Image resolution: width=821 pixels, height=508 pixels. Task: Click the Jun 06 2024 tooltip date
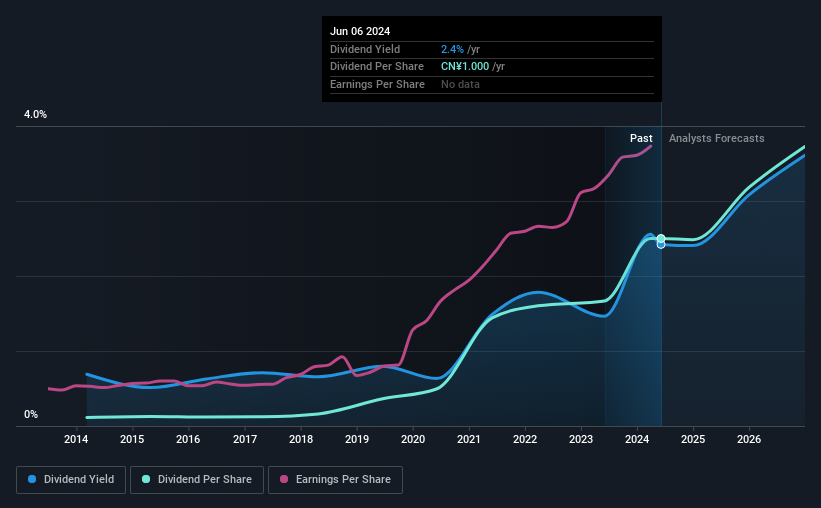tap(360, 31)
